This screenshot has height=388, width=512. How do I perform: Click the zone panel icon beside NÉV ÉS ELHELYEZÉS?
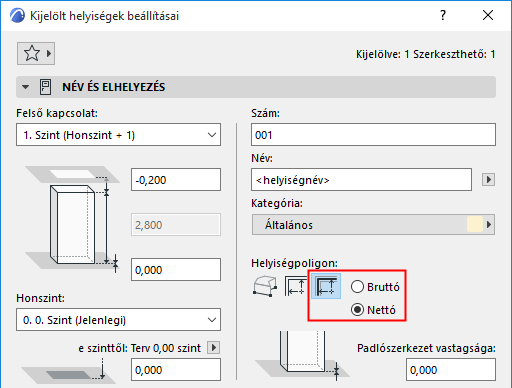pyautogui.click(x=45, y=87)
